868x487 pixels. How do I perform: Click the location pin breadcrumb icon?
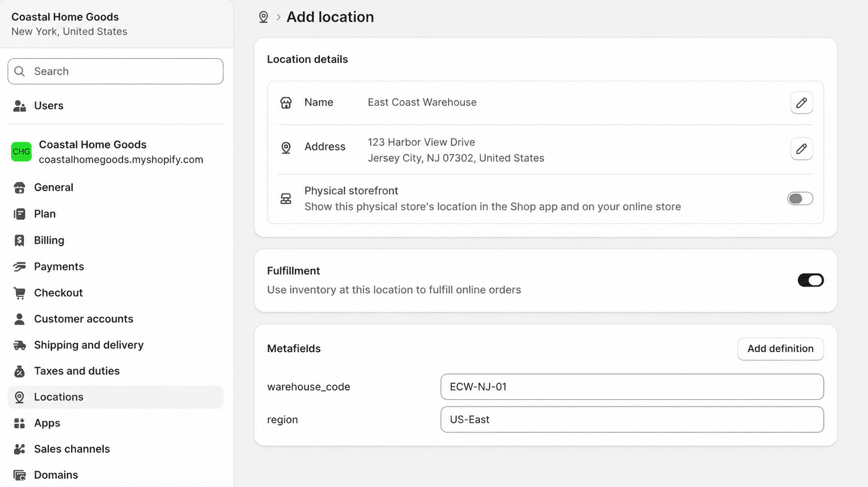point(263,17)
